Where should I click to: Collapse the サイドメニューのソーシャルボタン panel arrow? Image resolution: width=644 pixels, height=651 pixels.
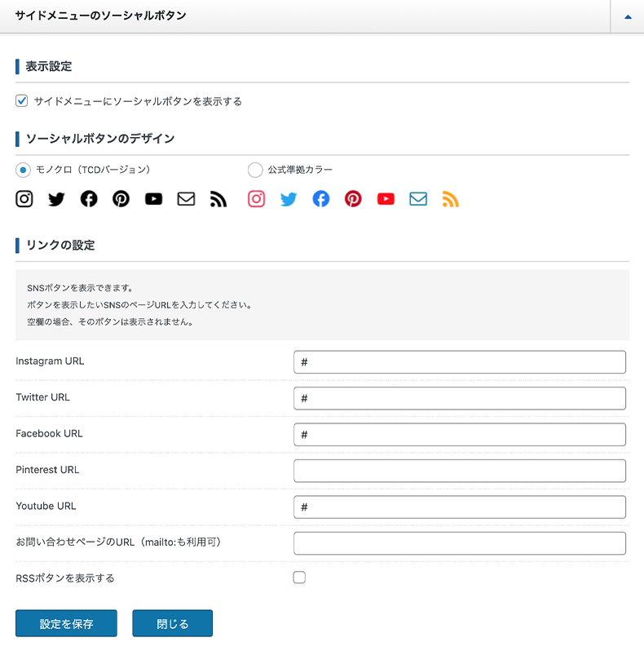click(628, 16)
